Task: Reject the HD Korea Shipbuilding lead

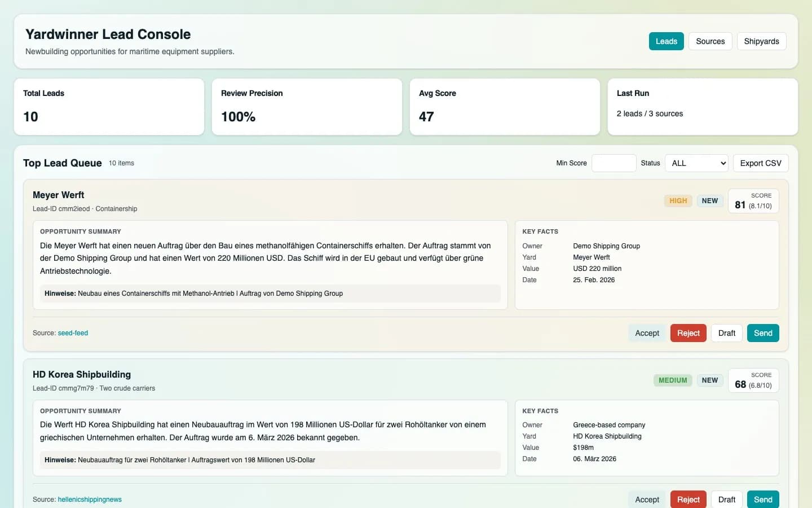Action: pos(688,499)
